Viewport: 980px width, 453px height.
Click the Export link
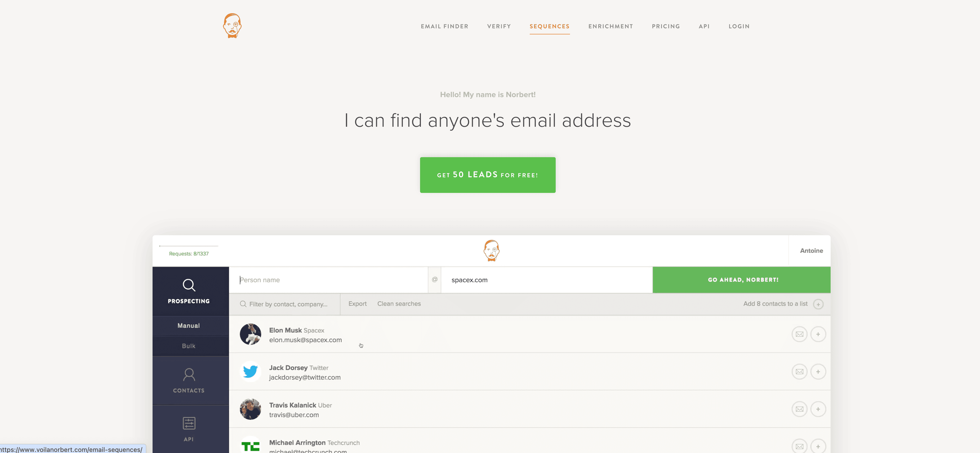357,304
